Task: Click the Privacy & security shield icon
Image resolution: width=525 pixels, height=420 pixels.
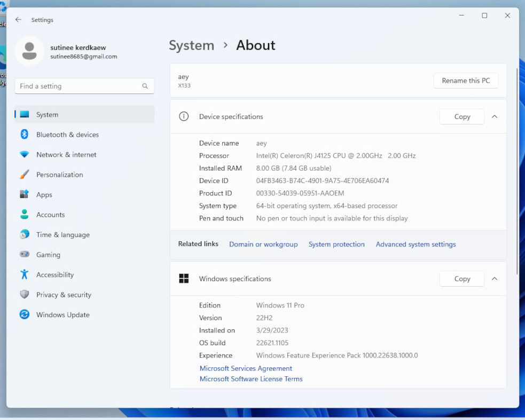Action: pos(25,295)
